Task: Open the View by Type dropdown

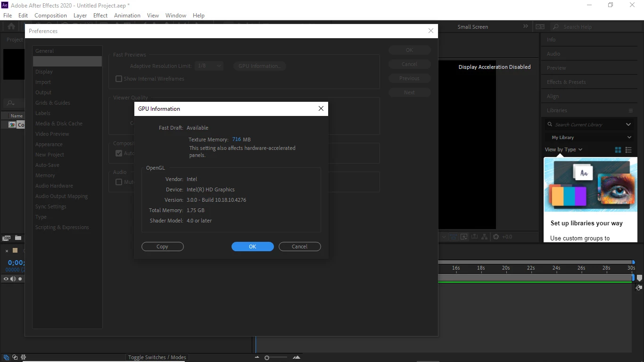Action: pos(563,149)
